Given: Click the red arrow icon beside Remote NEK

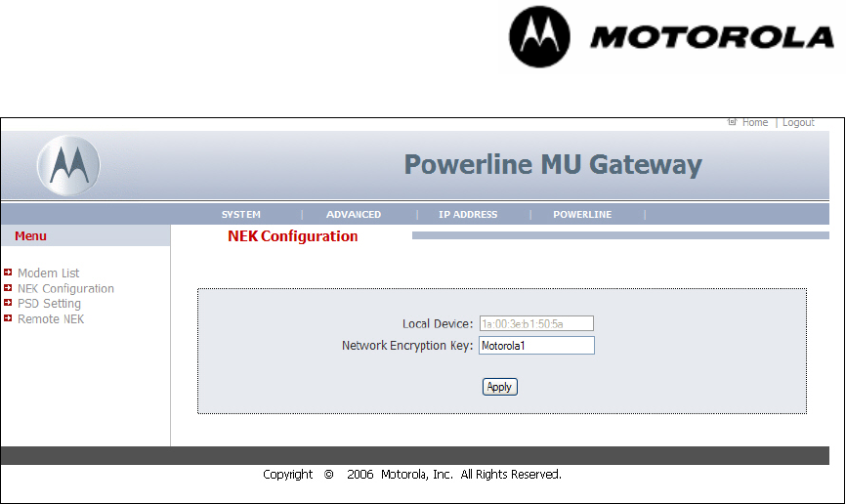Looking at the screenshot, I should tap(8, 318).
